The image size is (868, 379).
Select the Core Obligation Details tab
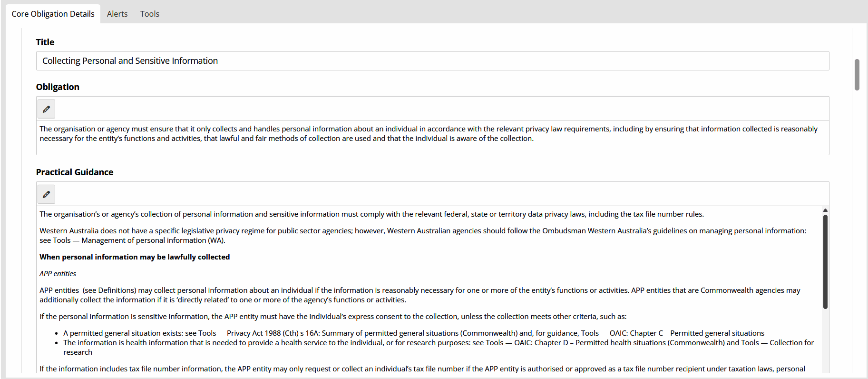53,14
